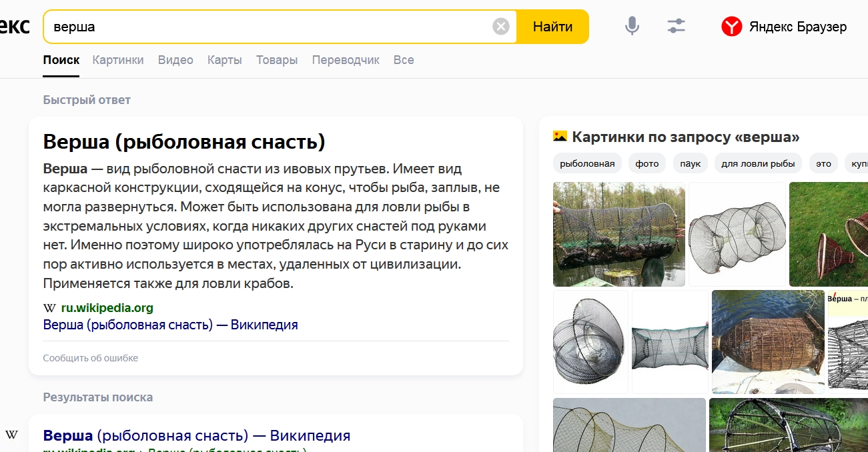This screenshot has width=868, height=452.
Task: Go to the Карты tab
Action: coord(225,60)
